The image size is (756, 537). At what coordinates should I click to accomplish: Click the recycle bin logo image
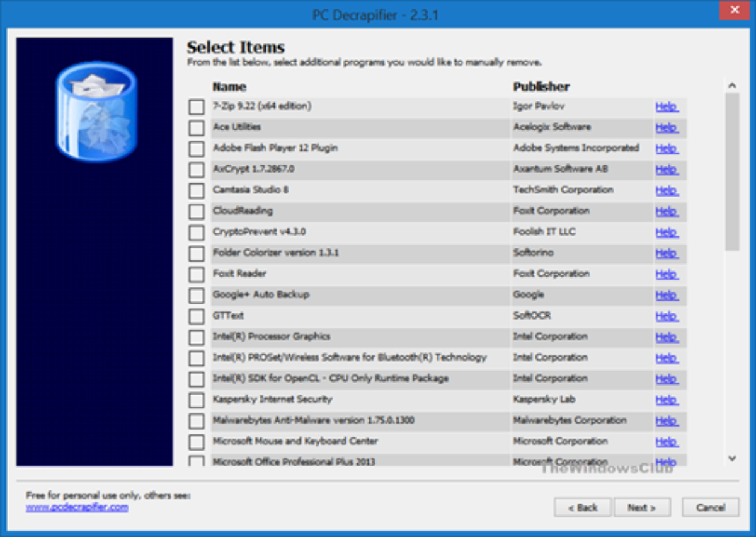click(96, 112)
